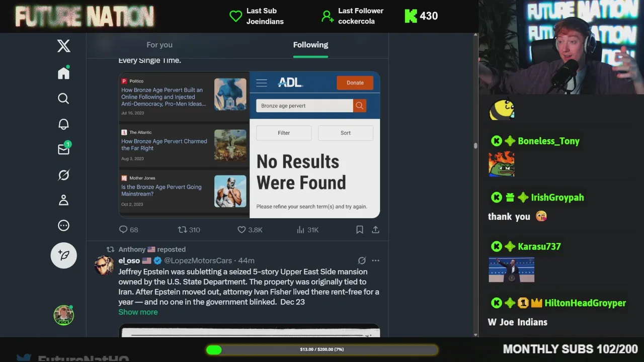Screen dimensions: 644x362
Task: Open Mother Jones article headline
Action: click(x=161, y=191)
